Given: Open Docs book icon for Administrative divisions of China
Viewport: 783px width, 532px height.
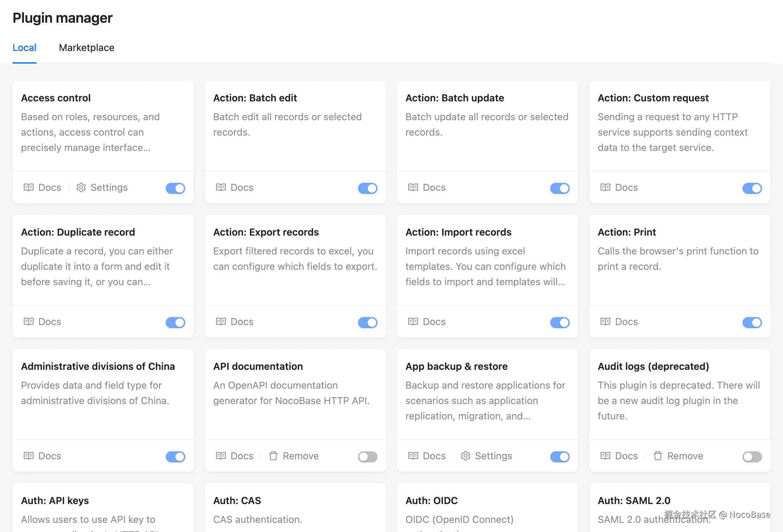Looking at the screenshot, I should point(29,456).
